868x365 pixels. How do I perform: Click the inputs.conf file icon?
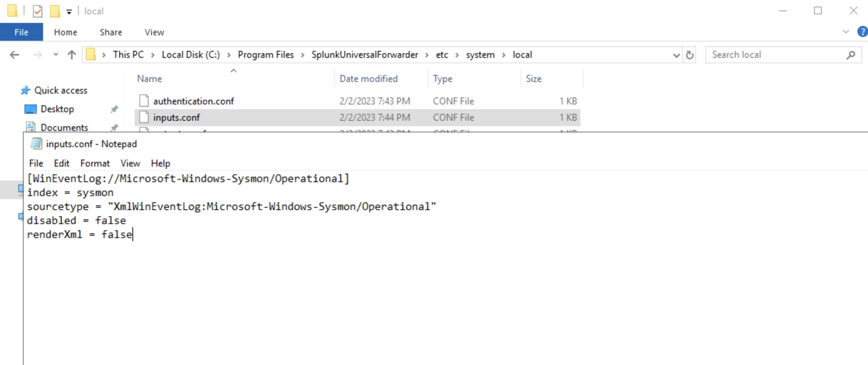(x=144, y=117)
